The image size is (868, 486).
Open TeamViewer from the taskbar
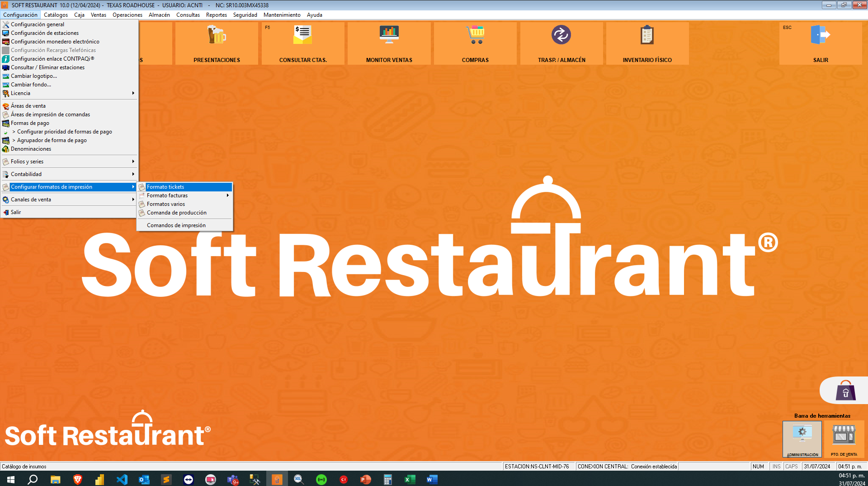coord(189,479)
